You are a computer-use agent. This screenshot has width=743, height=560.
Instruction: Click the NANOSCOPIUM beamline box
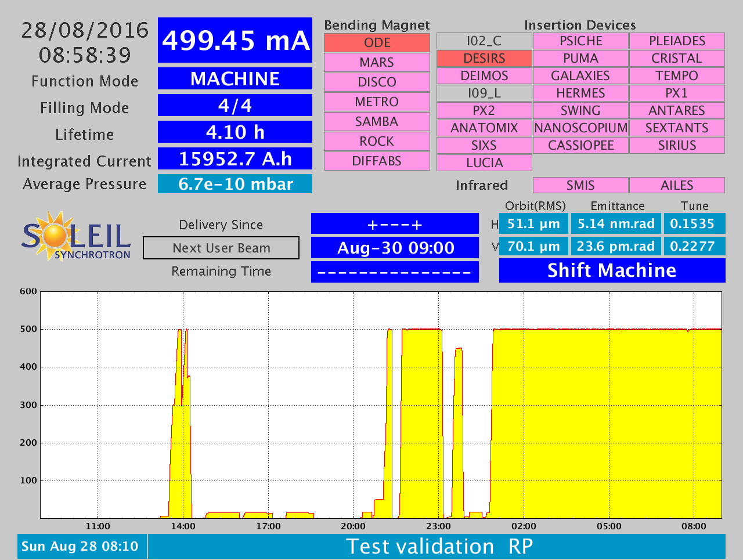click(580, 128)
